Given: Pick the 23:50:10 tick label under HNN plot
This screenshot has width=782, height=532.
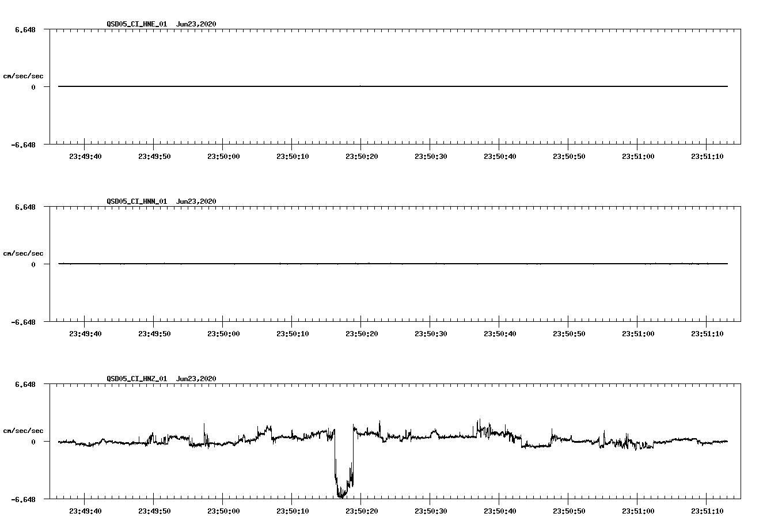Looking at the screenshot, I should coord(293,334).
